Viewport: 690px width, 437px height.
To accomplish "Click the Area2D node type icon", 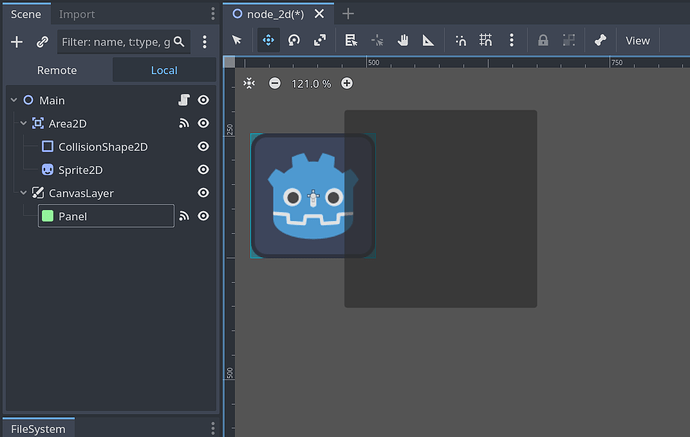I will pos(38,123).
